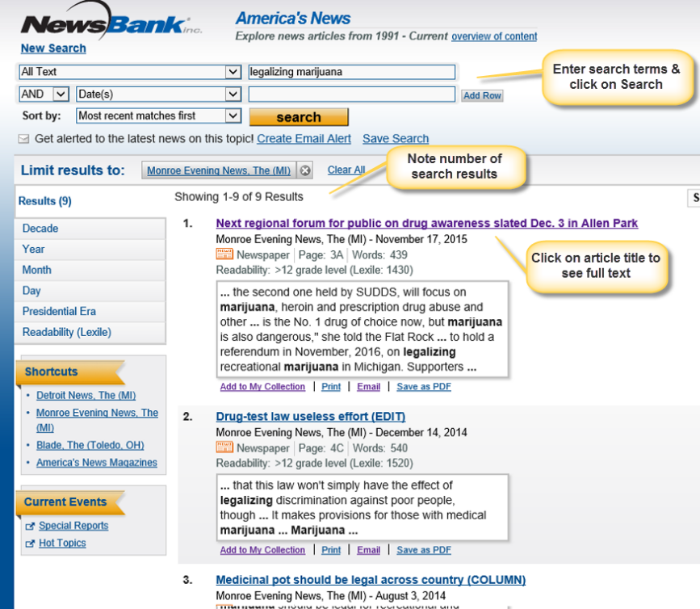Select the Results (9) tab
The width and height of the screenshot is (700, 609).
(45, 201)
